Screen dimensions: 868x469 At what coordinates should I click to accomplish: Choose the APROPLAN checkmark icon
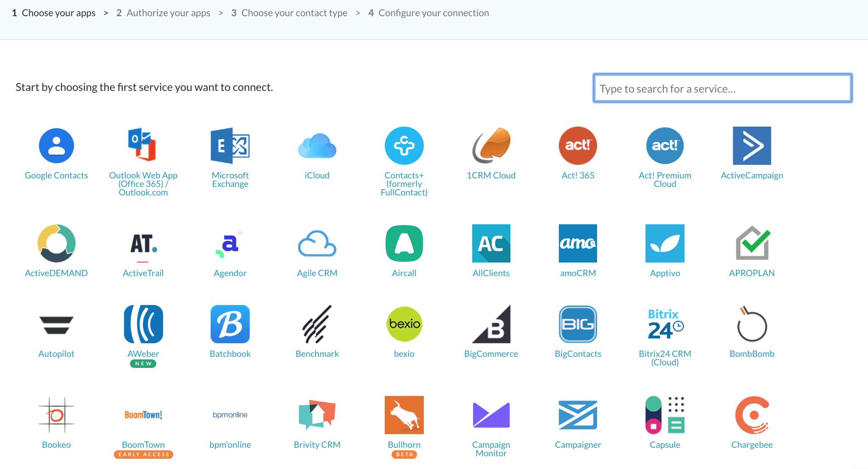click(x=752, y=243)
